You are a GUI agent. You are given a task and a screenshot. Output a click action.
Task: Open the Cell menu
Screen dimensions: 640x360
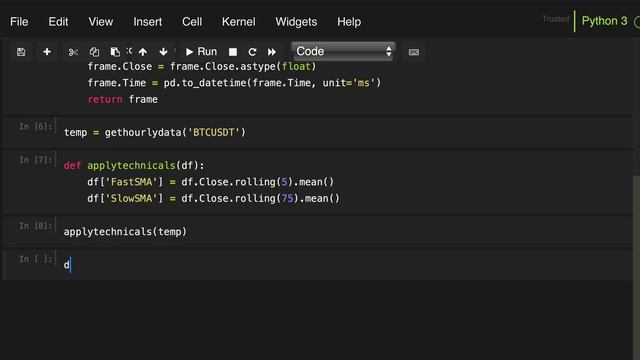pyautogui.click(x=192, y=22)
